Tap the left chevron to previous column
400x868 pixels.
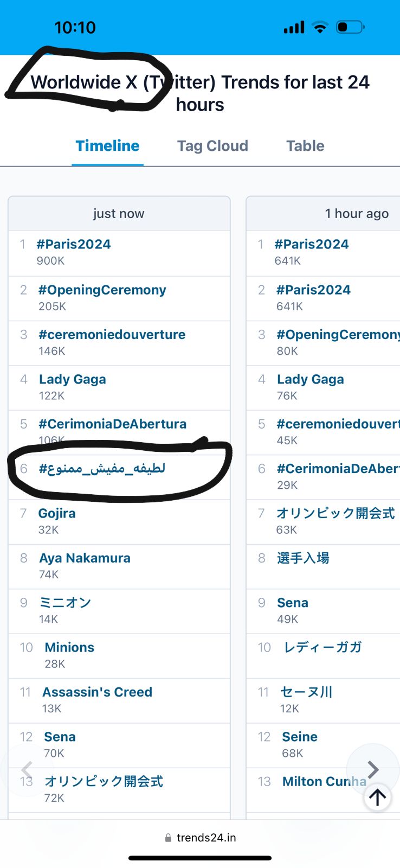(x=27, y=769)
